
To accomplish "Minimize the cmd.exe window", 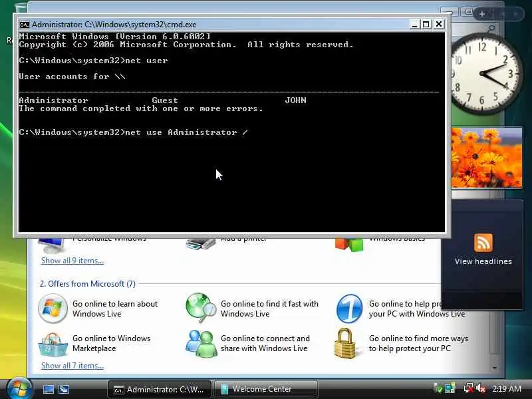I will 414,25.
